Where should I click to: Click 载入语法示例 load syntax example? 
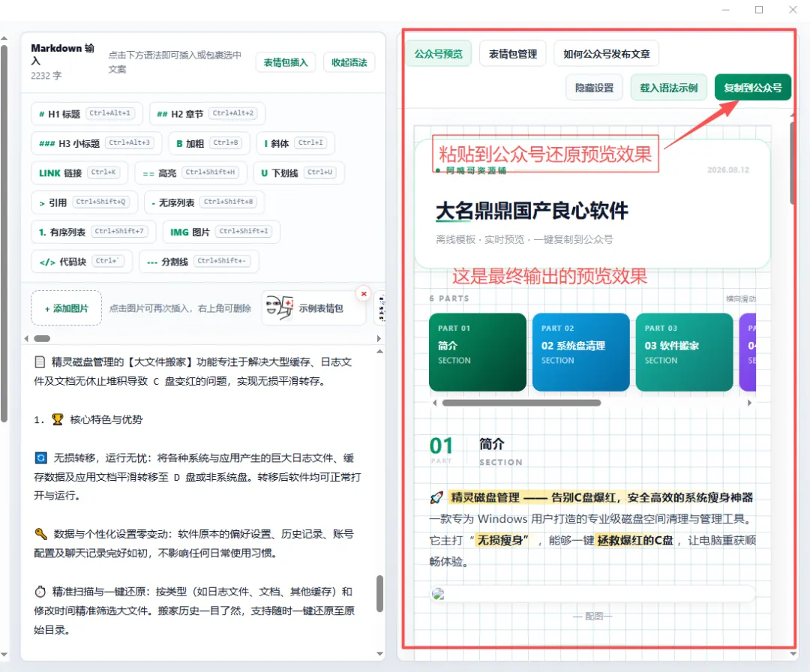[669, 88]
